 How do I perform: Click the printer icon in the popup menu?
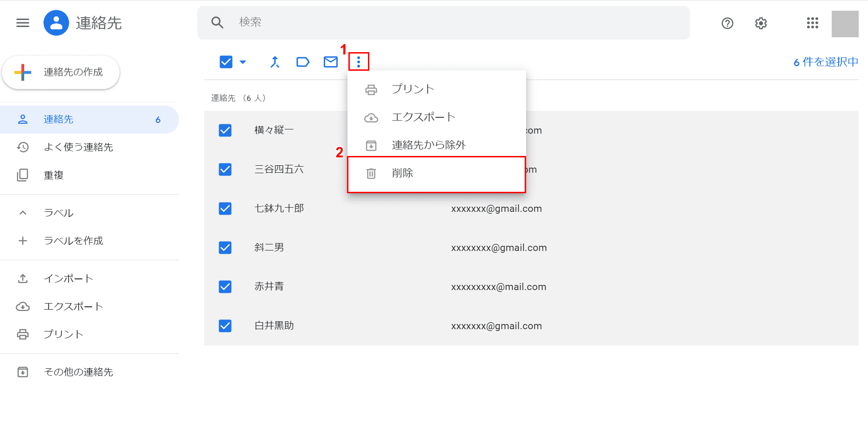point(371,89)
